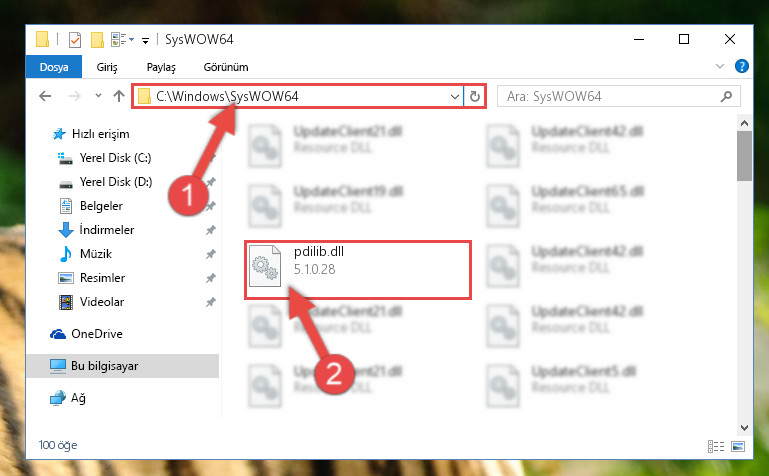This screenshot has width=769, height=476.
Task: Switch to details view icon in status bar
Action: coord(716,446)
